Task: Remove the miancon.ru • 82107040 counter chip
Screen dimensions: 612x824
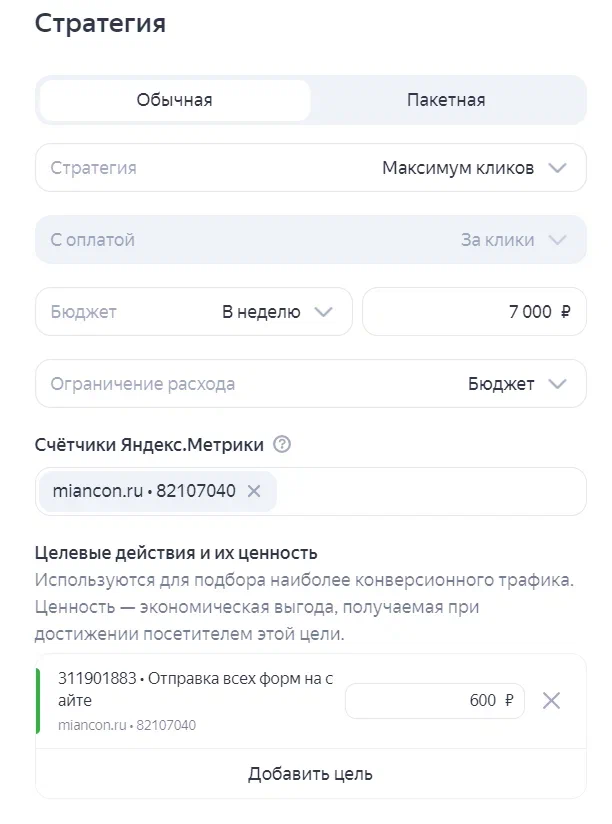Action: pos(253,491)
